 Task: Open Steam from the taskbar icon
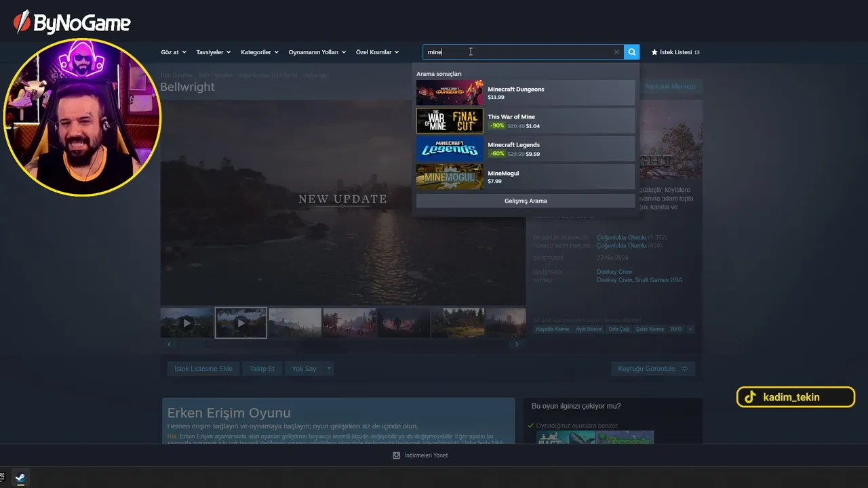20,477
